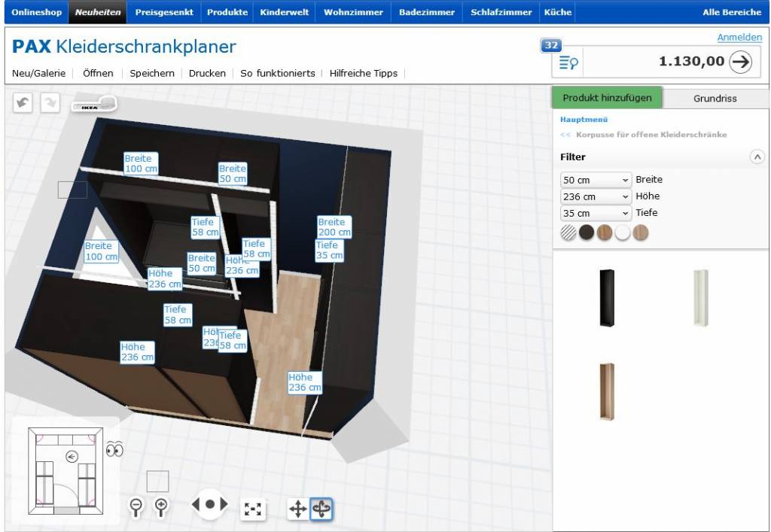The image size is (771, 532).
Task: Select the black wardrobe frame thumbnail
Action: (x=607, y=298)
